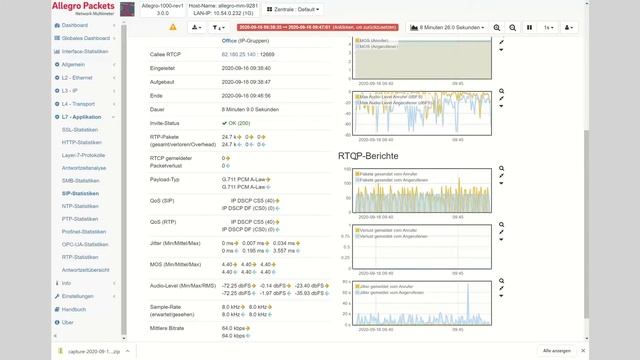Viewport: 640px width, 360px height.
Task: Click the zoom in magnifier in toolbar
Action: click(x=496, y=27)
